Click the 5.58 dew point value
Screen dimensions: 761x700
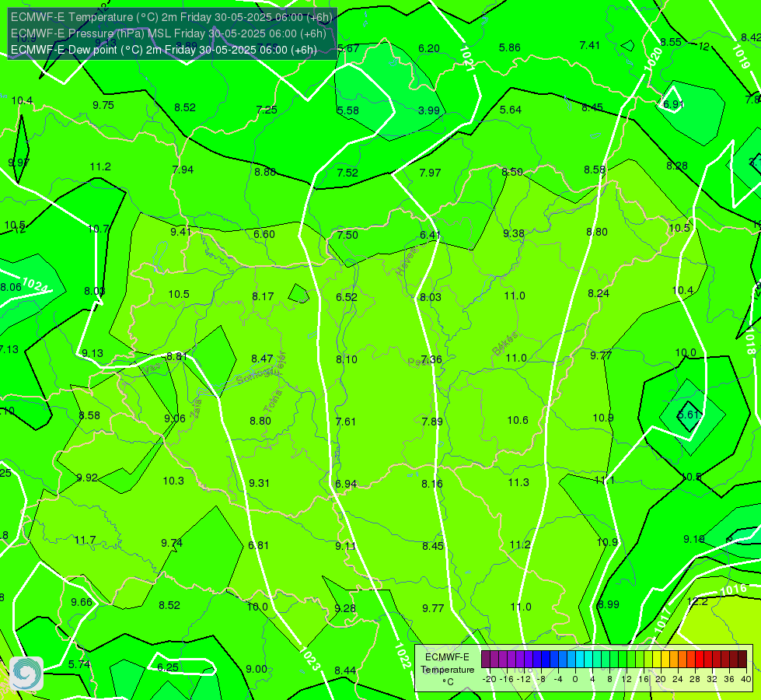348,110
